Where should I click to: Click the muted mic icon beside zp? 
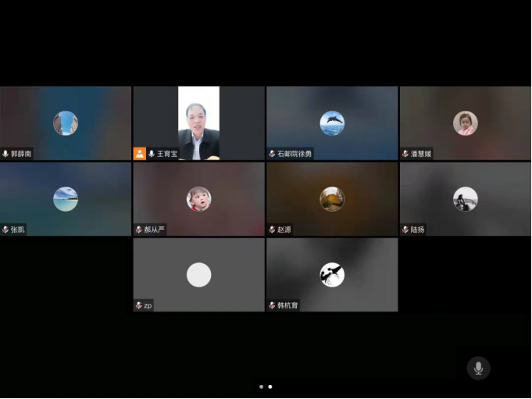point(139,305)
